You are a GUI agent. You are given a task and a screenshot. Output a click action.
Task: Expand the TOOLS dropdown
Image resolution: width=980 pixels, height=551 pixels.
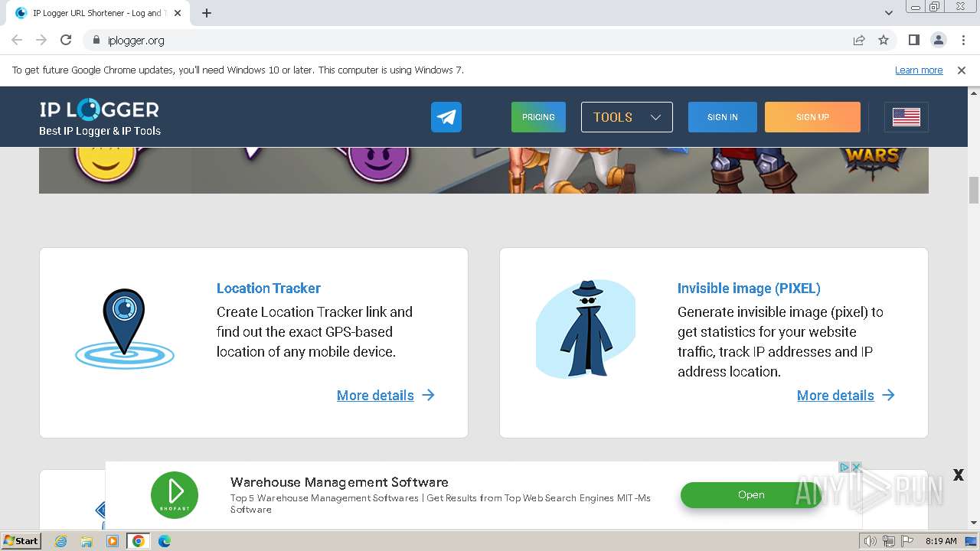(x=627, y=117)
